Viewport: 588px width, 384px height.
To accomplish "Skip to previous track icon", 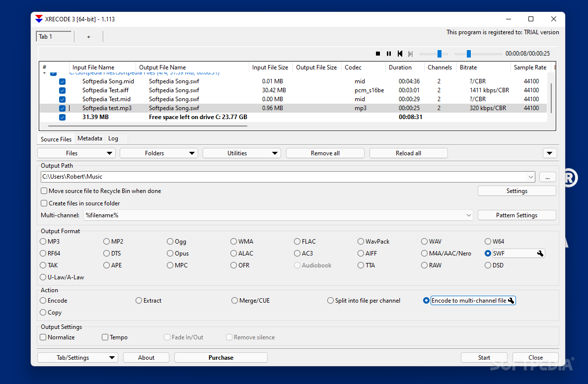I will click(x=400, y=54).
